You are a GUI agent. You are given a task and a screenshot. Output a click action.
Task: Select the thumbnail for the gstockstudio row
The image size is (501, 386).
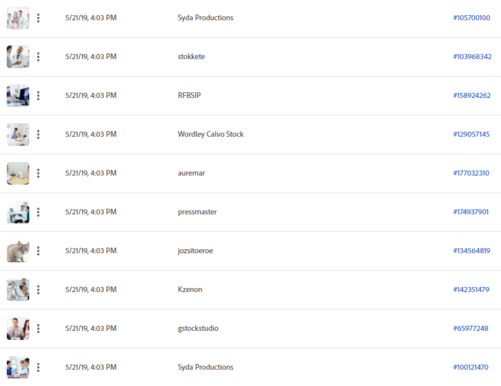[x=18, y=329]
